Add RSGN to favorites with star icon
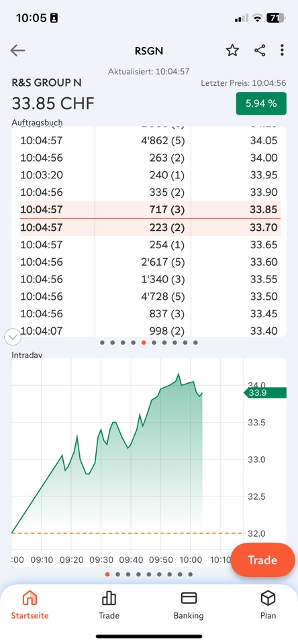298x644 pixels. click(x=232, y=50)
